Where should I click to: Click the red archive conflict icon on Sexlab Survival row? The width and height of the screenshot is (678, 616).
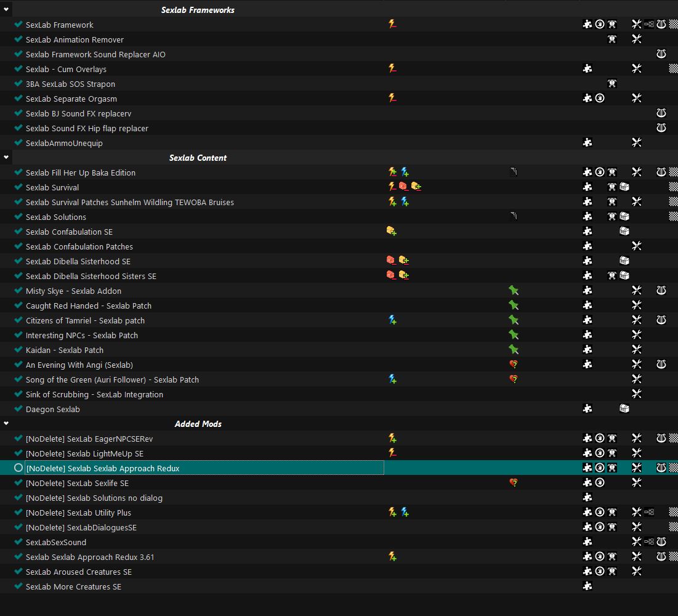403,187
